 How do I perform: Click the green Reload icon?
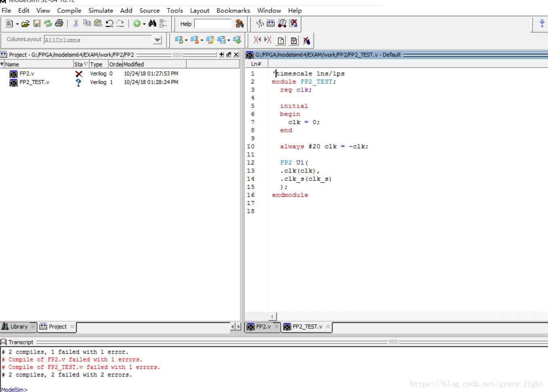click(x=48, y=23)
